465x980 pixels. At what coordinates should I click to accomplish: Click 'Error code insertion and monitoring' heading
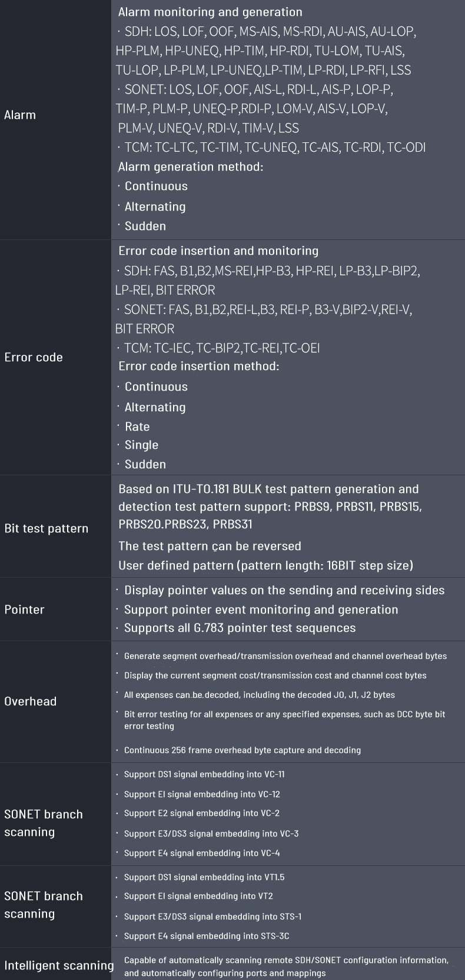(x=218, y=251)
